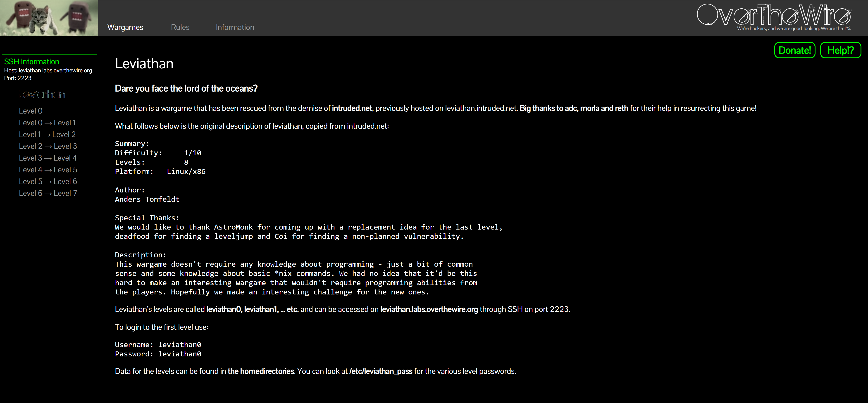Click the 'Dare you face the lord' heading
The height and width of the screenshot is (403, 868).
coord(186,89)
